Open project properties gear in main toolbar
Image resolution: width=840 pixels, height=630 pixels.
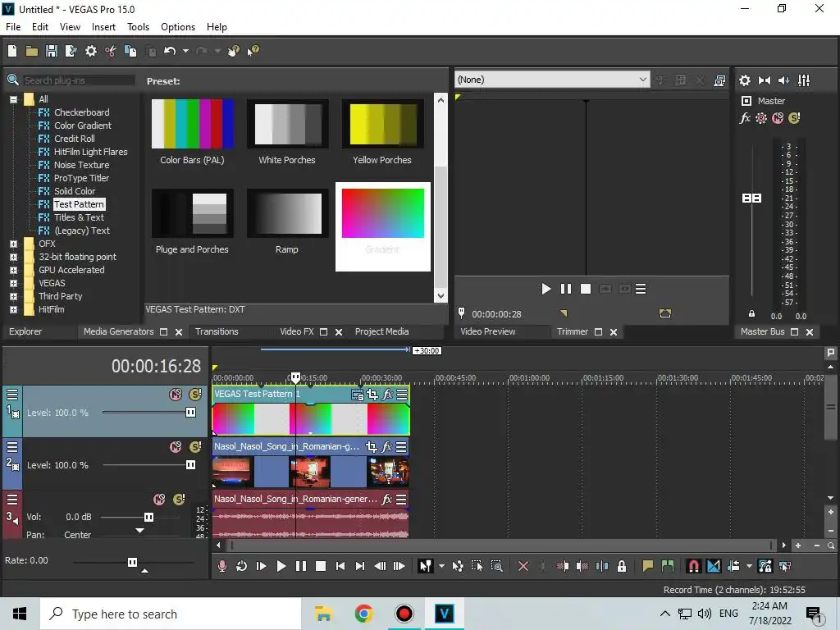pos(91,51)
